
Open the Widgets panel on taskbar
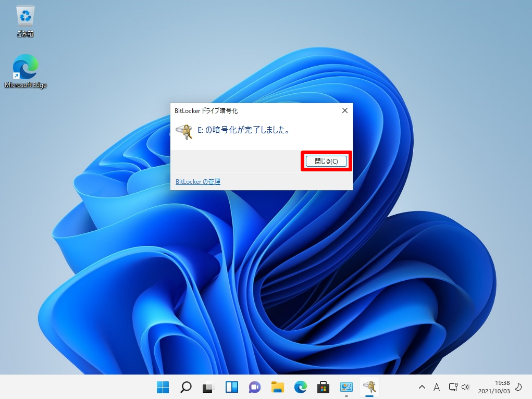coord(232,387)
